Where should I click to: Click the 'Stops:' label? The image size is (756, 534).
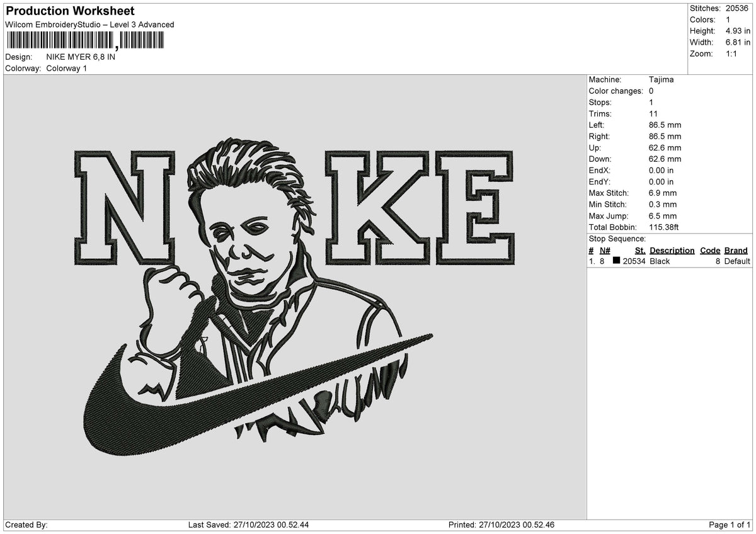click(600, 103)
